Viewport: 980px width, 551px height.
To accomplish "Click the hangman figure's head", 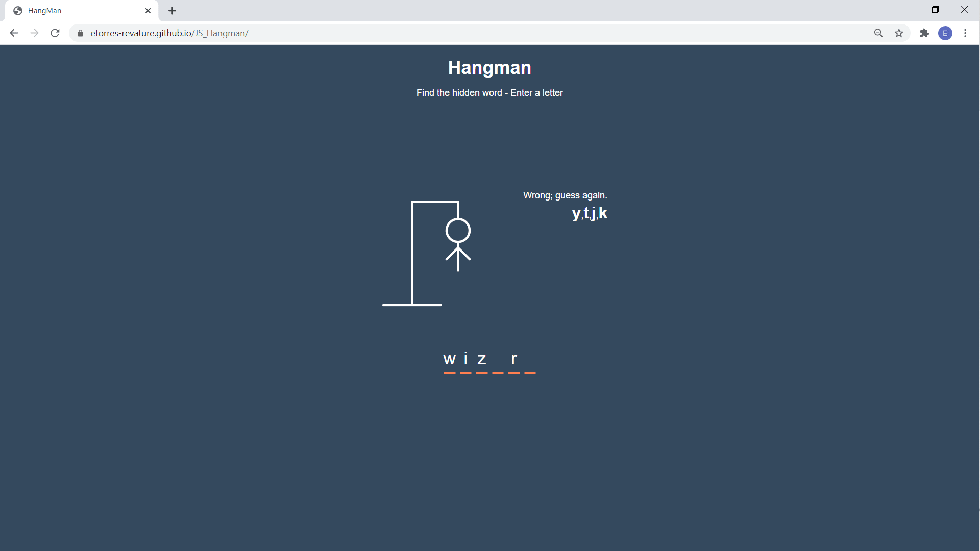I will pos(458,231).
